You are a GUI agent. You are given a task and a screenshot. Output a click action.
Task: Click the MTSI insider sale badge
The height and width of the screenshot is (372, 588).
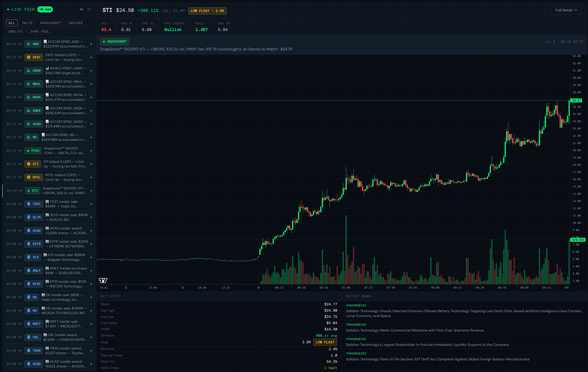(x=34, y=284)
